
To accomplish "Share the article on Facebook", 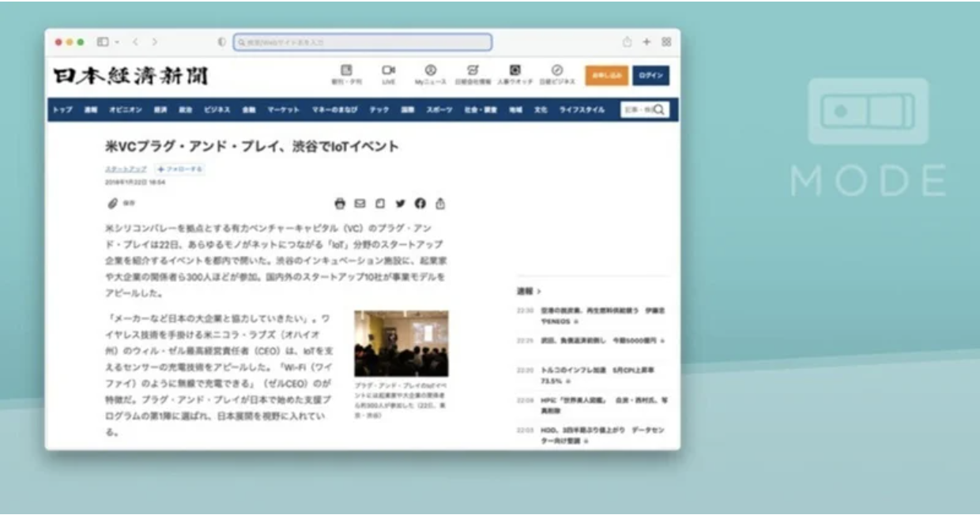I will [420, 204].
